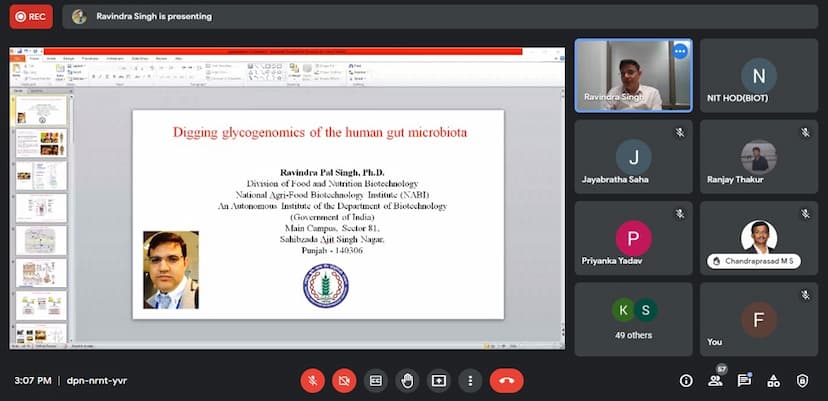Click the red Leave call button
828x401 pixels.
(507, 380)
